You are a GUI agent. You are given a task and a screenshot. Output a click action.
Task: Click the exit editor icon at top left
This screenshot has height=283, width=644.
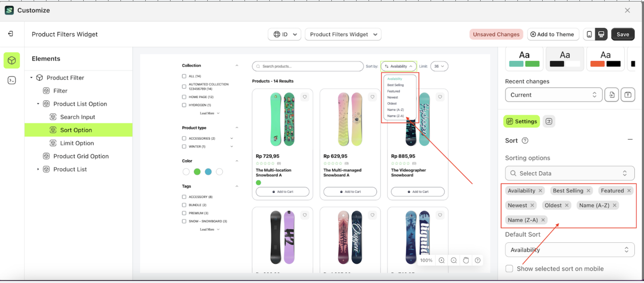[x=11, y=34]
